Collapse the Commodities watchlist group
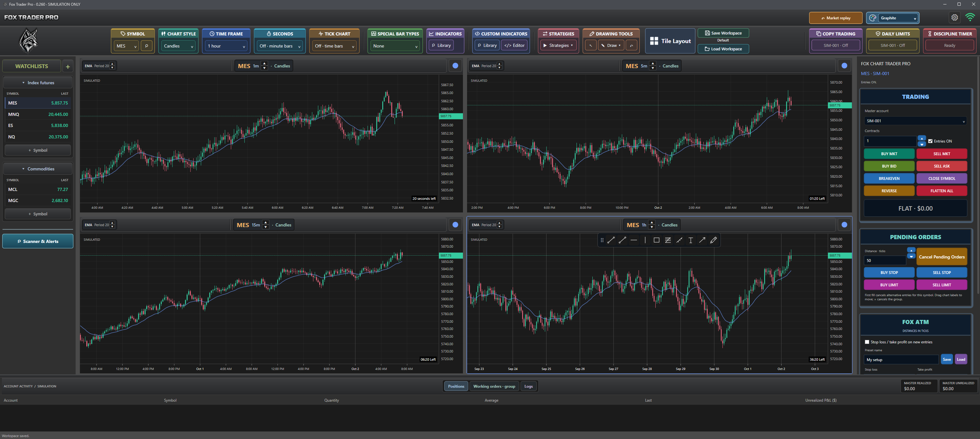 click(x=38, y=169)
